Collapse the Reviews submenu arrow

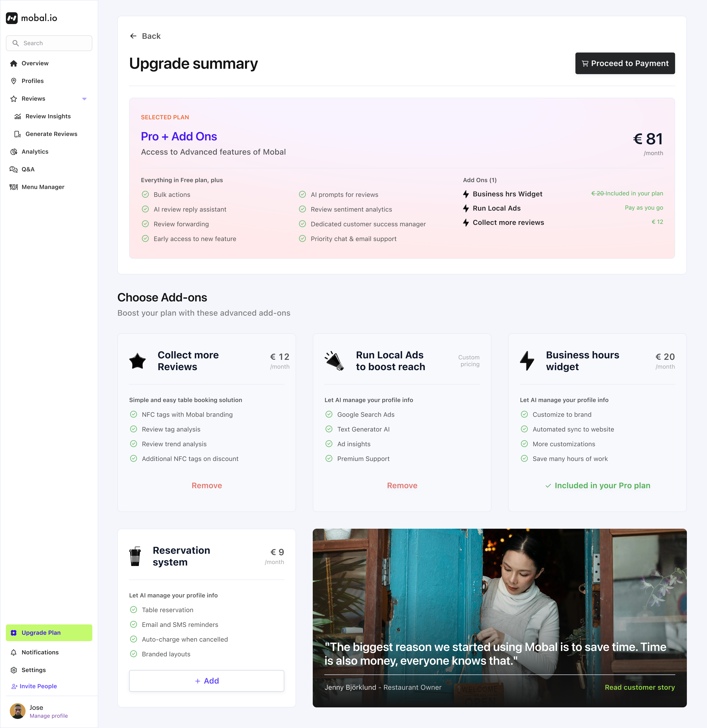(x=84, y=99)
